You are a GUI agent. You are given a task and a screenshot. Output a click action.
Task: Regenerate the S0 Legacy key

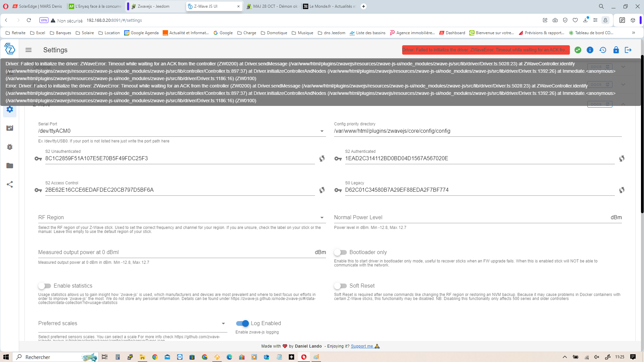click(622, 190)
